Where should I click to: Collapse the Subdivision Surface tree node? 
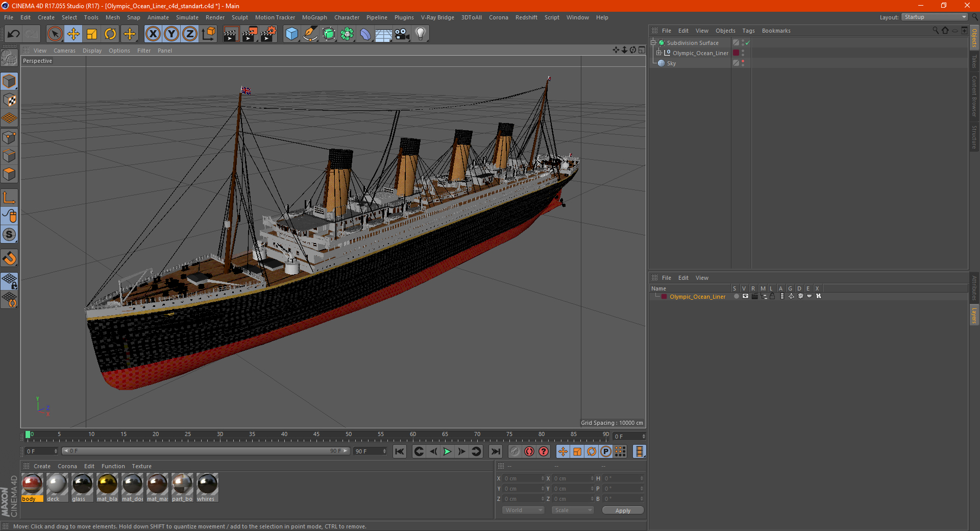pyautogui.click(x=653, y=43)
